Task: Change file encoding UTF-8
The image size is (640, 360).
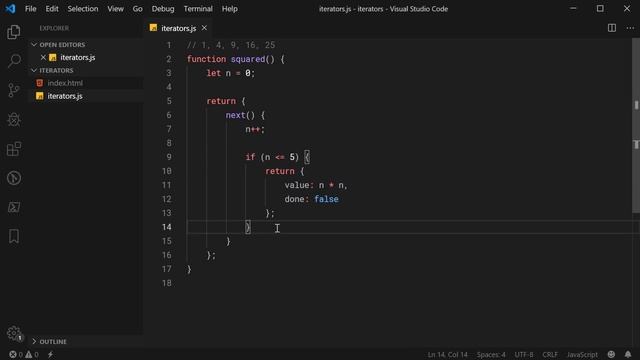Action: point(524,354)
